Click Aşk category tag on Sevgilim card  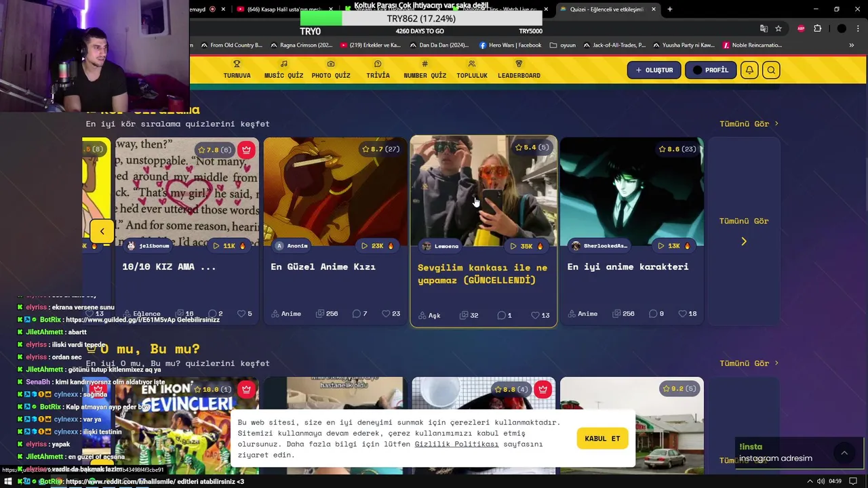point(429,315)
